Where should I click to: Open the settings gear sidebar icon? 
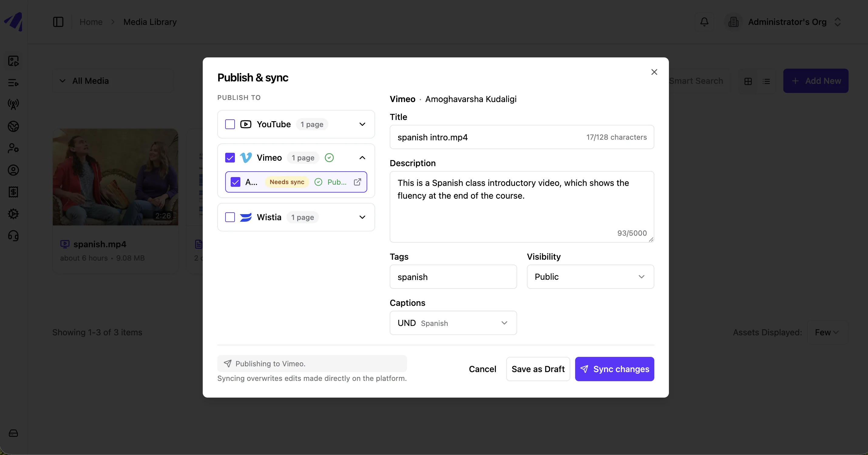click(x=13, y=214)
